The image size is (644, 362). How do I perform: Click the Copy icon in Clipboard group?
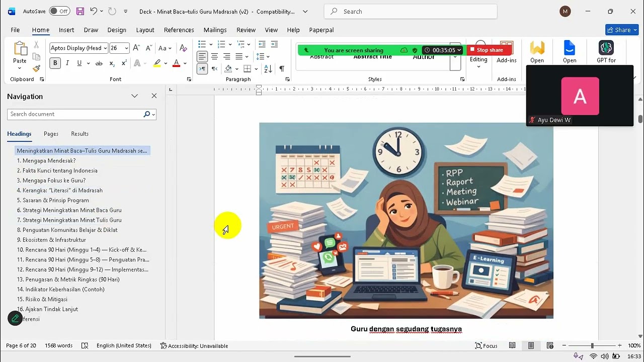click(36, 56)
